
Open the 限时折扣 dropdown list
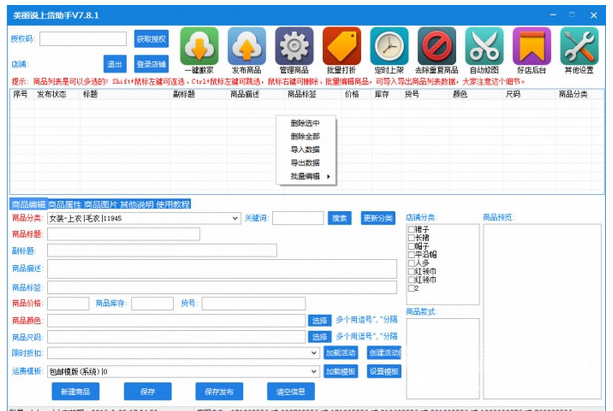(299, 353)
